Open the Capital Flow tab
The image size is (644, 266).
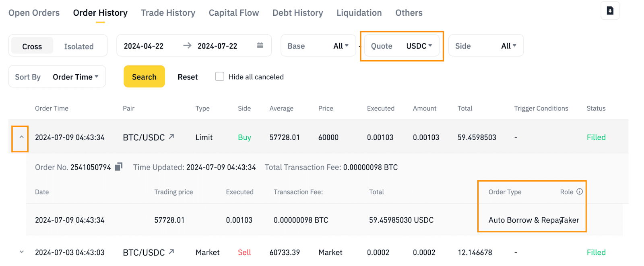(234, 13)
